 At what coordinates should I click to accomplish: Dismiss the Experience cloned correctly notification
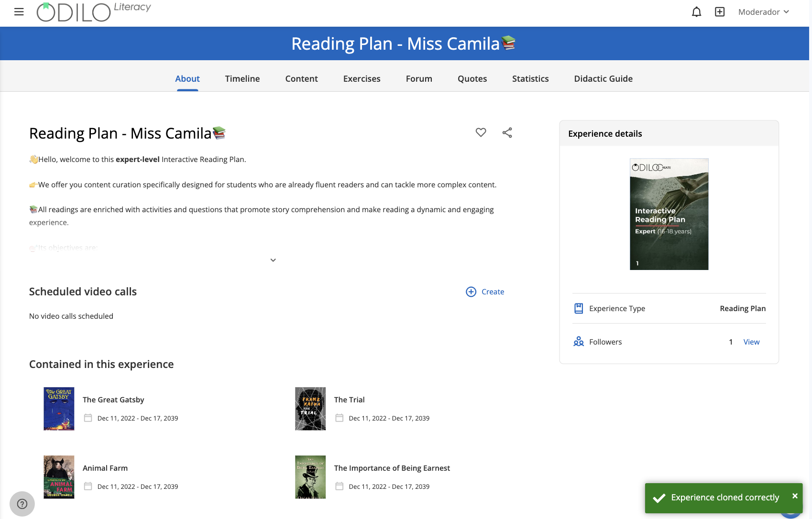pyautogui.click(x=795, y=496)
